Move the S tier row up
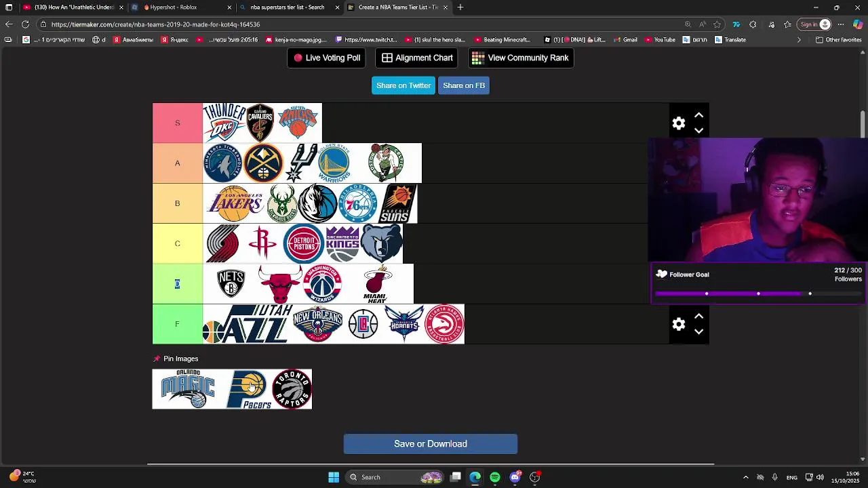868x488 pixels. (699, 115)
